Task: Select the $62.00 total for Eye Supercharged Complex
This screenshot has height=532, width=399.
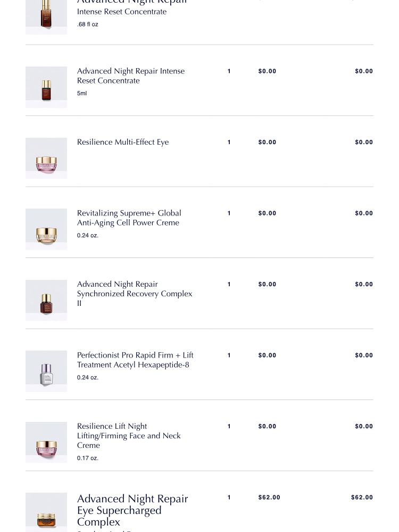Action: 362,497
